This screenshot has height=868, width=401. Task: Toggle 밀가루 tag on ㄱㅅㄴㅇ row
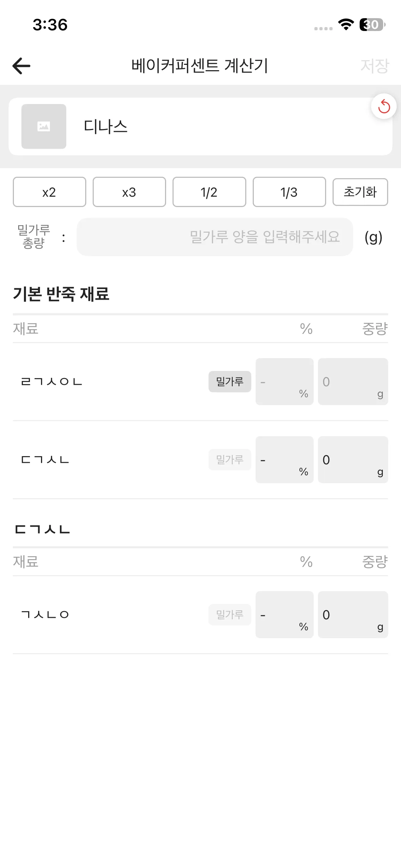[x=230, y=615]
